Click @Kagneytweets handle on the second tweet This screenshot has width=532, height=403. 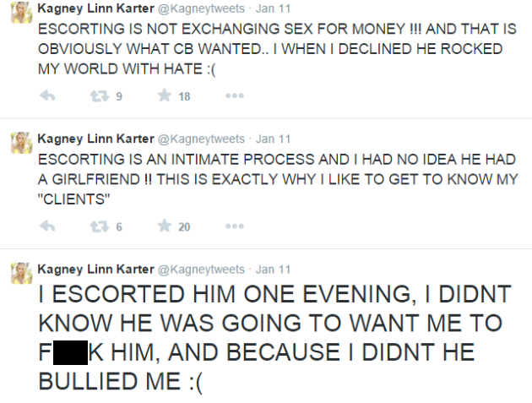click(200, 139)
